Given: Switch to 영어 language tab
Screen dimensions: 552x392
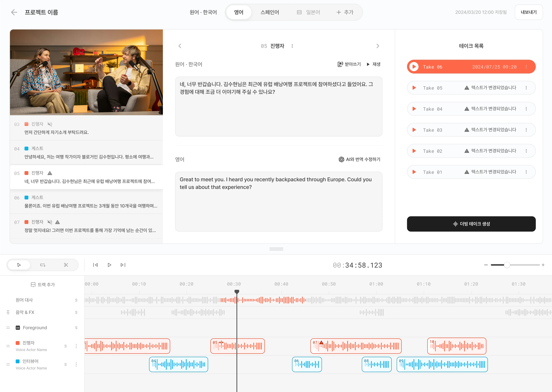Looking at the screenshot, I should tap(239, 12).
